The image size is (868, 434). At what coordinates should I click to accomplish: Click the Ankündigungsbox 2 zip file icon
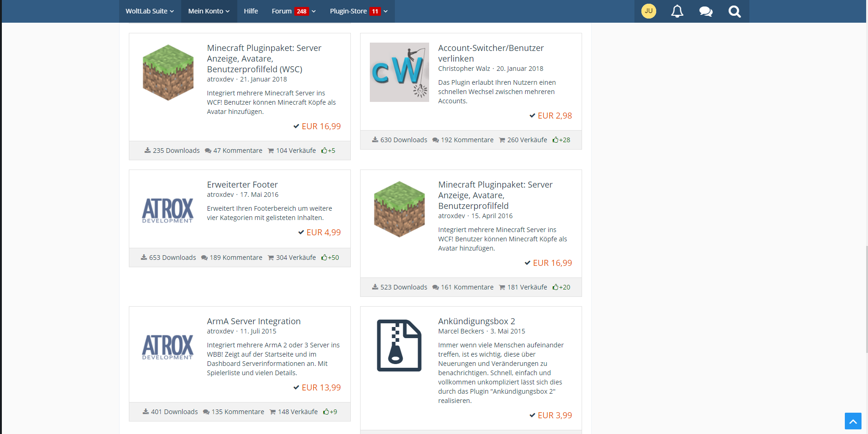pyautogui.click(x=399, y=346)
